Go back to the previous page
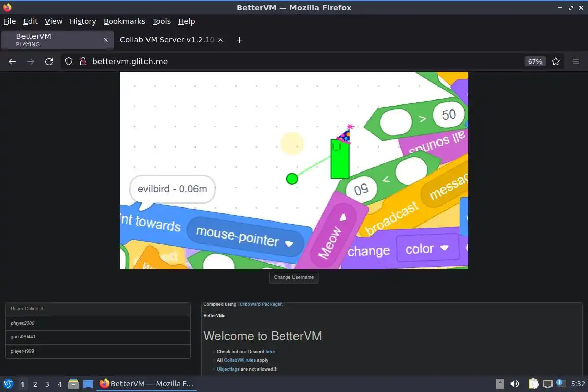588x392 pixels. (x=12, y=62)
